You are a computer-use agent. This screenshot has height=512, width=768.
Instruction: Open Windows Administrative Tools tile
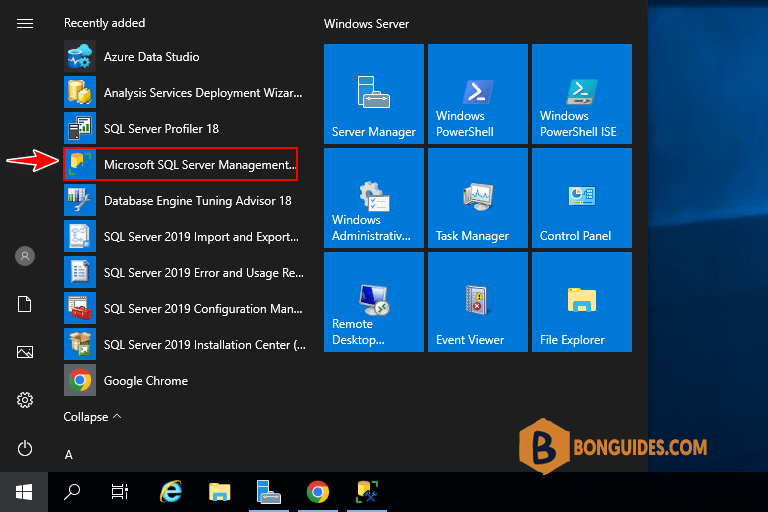pyautogui.click(x=374, y=198)
